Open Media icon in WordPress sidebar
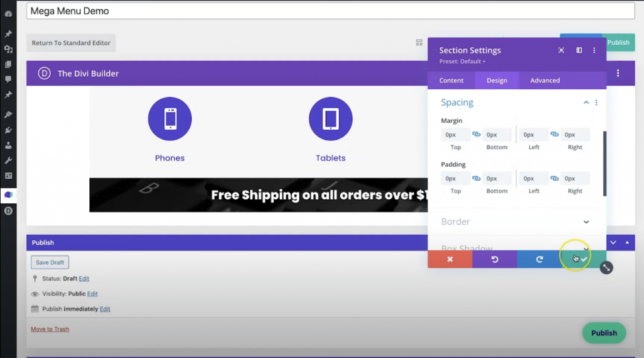 [8, 49]
